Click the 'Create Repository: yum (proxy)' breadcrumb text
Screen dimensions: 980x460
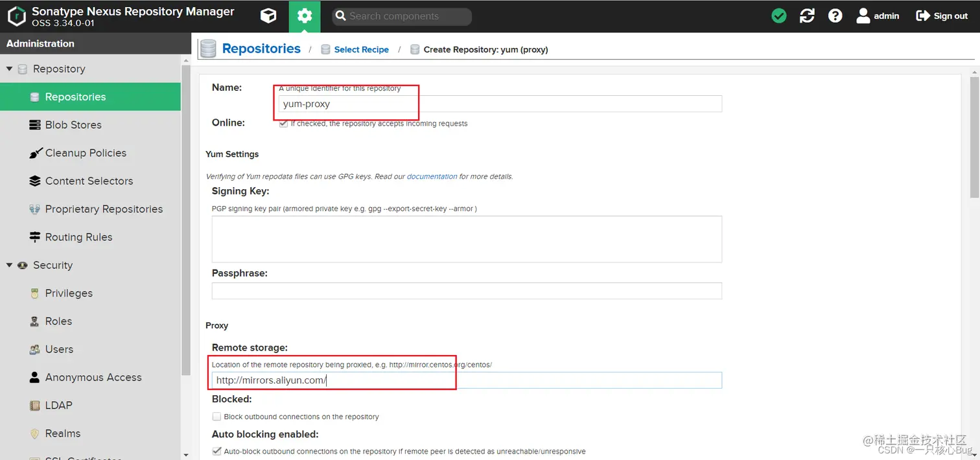point(486,49)
